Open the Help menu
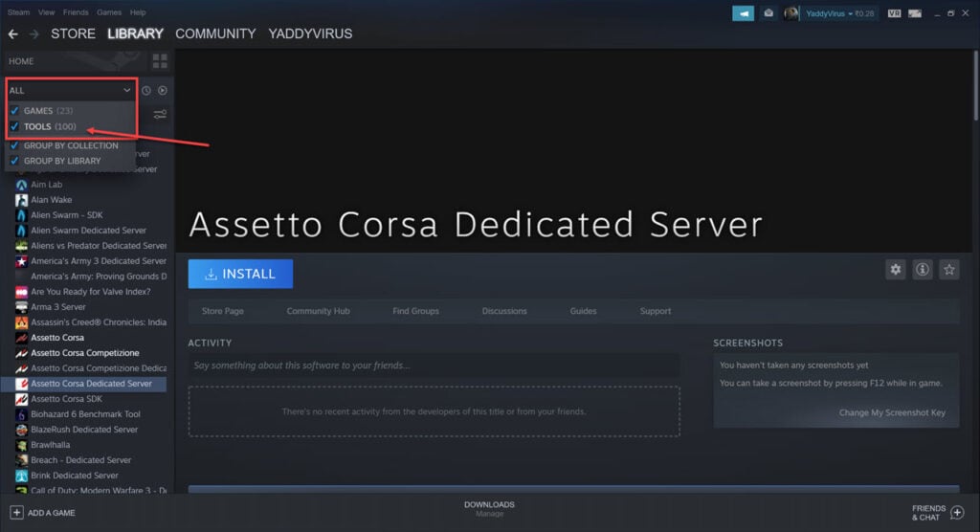The image size is (980, 532). click(x=138, y=11)
